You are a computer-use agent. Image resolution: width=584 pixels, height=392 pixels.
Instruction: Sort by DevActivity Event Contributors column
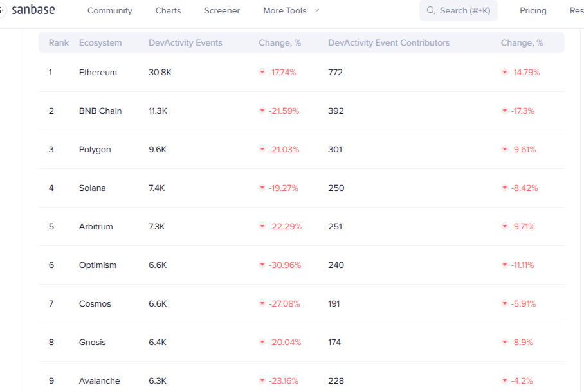[389, 43]
